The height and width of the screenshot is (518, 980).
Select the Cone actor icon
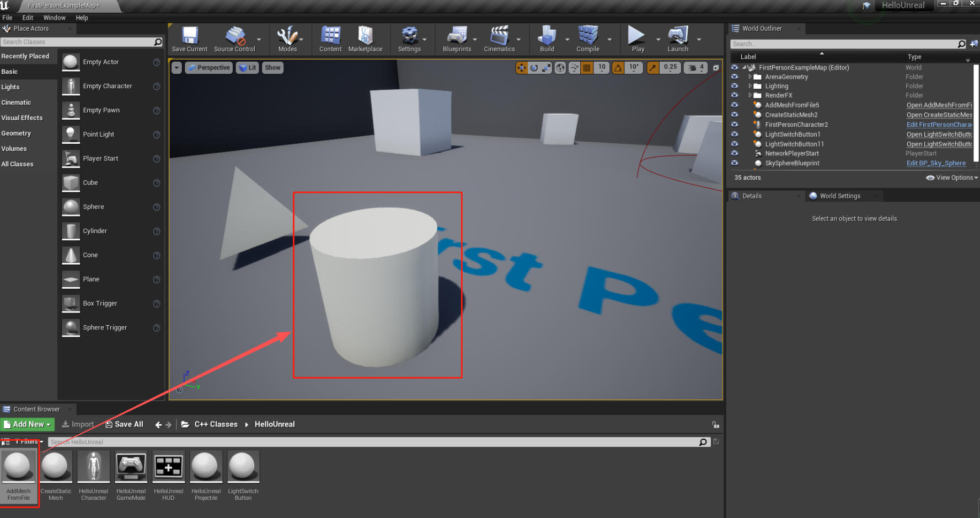point(71,255)
